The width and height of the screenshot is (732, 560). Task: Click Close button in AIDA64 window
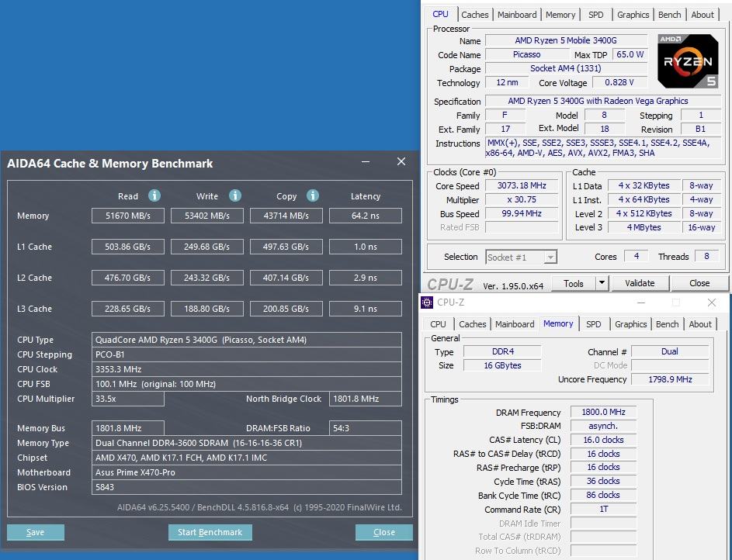[383, 532]
